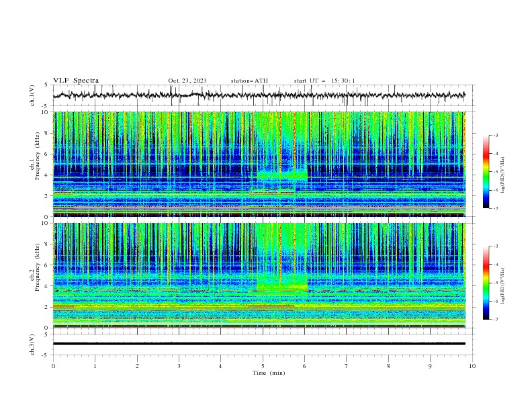Click the "6" tick on ch.2 frequency axis

point(46,265)
